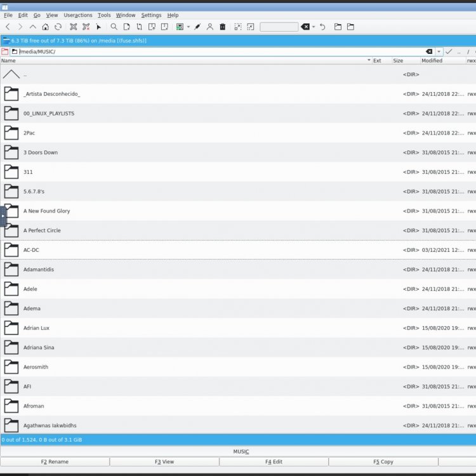Viewport: 476px width, 476px height.
Task: Click the select group dashed-square icon
Action: click(238, 27)
